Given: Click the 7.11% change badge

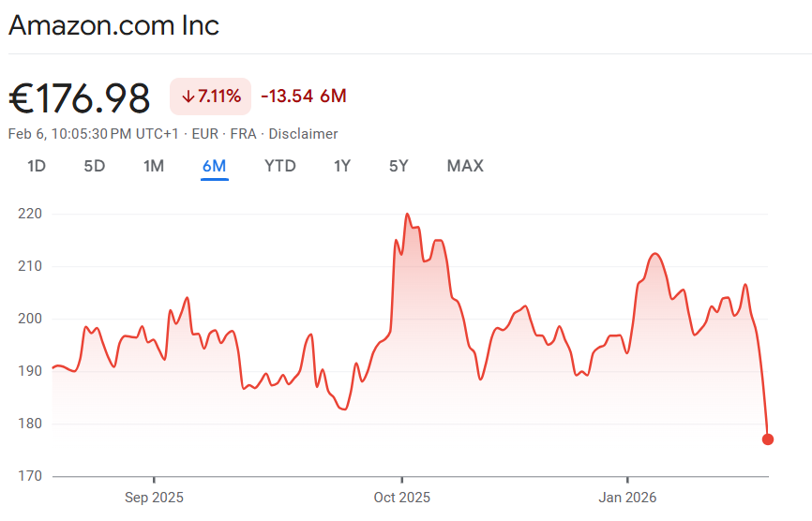Looking at the screenshot, I should tap(211, 97).
